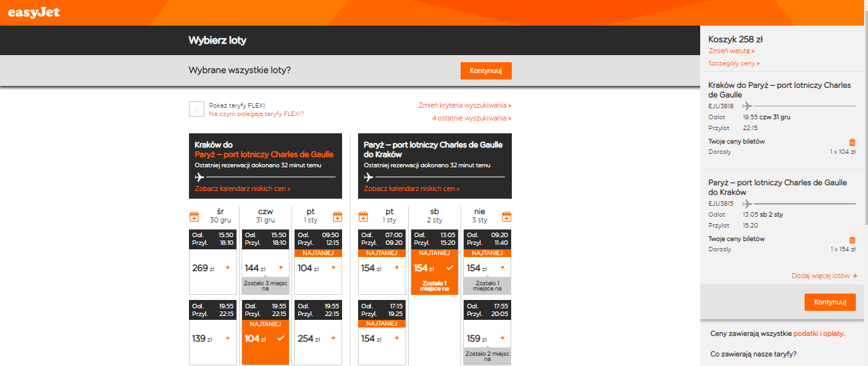Click the easyJet logo
This screenshot has width=868, height=366.
(x=34, y=12)
